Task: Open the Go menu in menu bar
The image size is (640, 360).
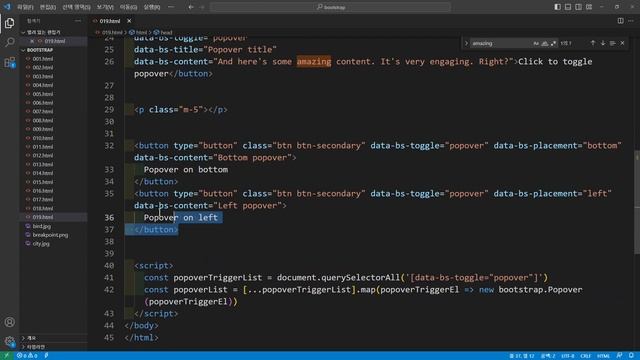Action: click(x=129, y=7)
